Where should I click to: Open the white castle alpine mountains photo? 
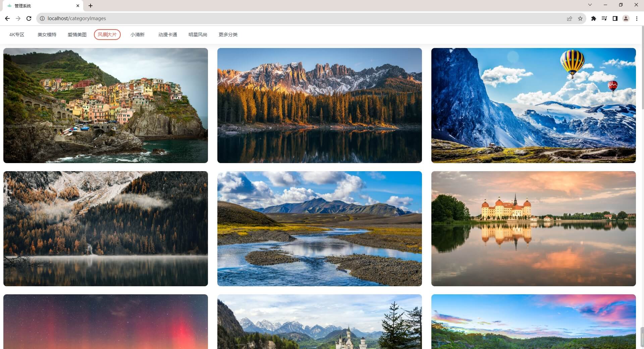click(x=320, y=321)
